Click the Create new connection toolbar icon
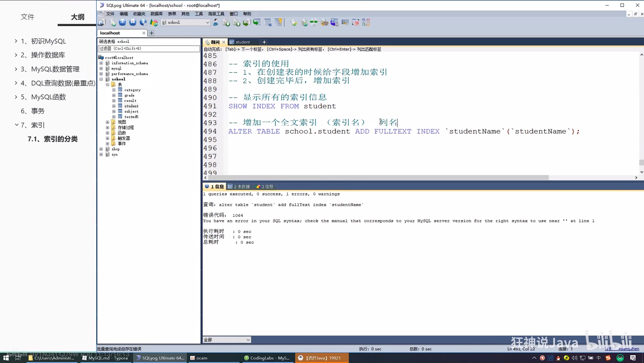This screenshot has width=644, height=363. (x=102, y=22)
